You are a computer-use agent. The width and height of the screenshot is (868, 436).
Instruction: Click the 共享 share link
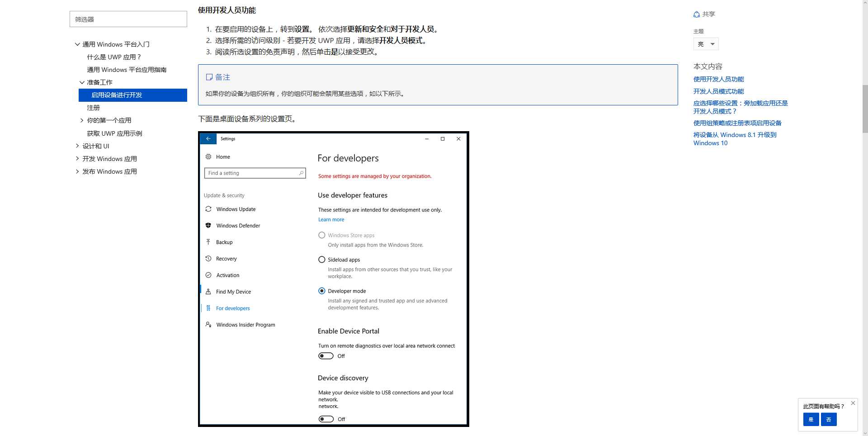tap(708, 14)
